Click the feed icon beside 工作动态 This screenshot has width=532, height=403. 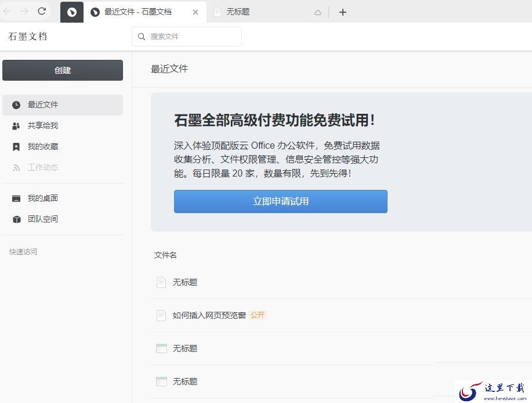click(x=16, y=168)
